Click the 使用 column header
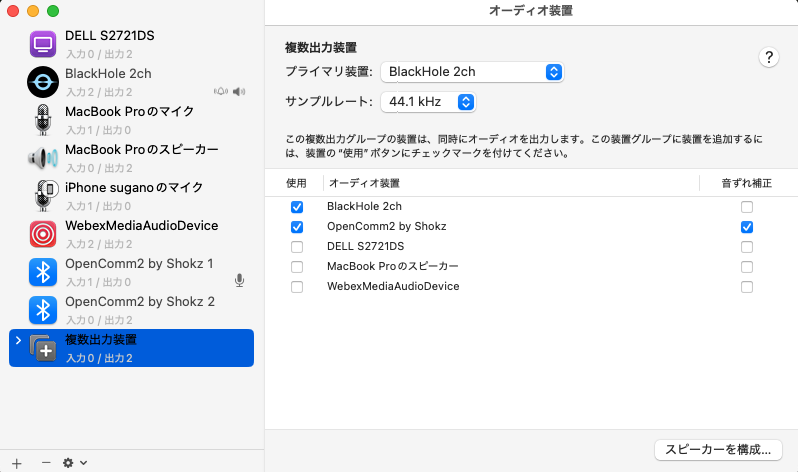This screenshot has width=798, height=472. click(x=296, y=183)
